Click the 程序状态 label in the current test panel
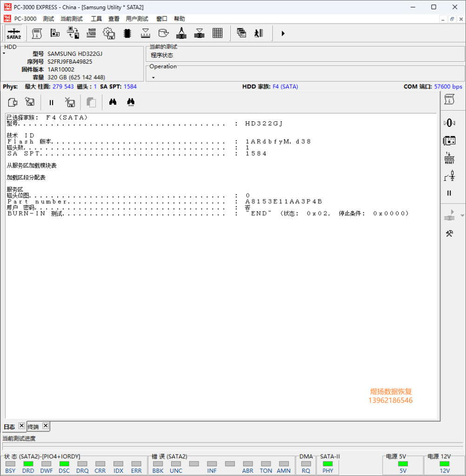The width and height of the screenshot is (466, 476). (x=162, y=55)
